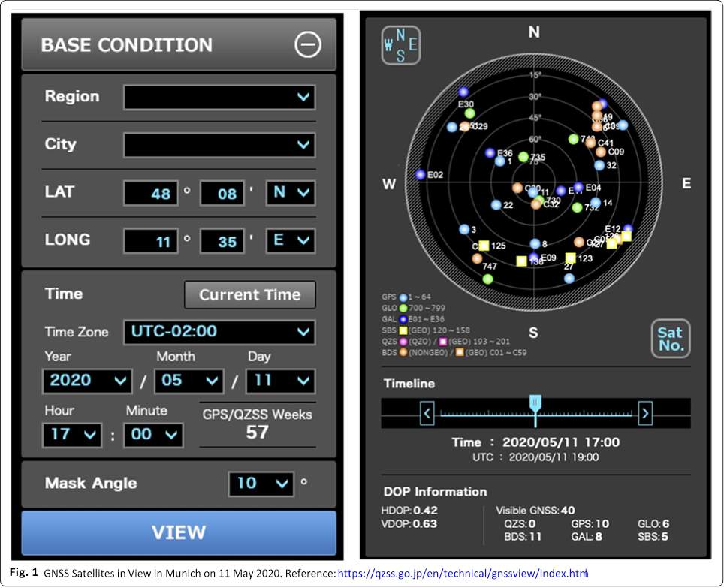Select the E02 Galileo satellite marker
The image size is (724, 588).
pos(421,175)
